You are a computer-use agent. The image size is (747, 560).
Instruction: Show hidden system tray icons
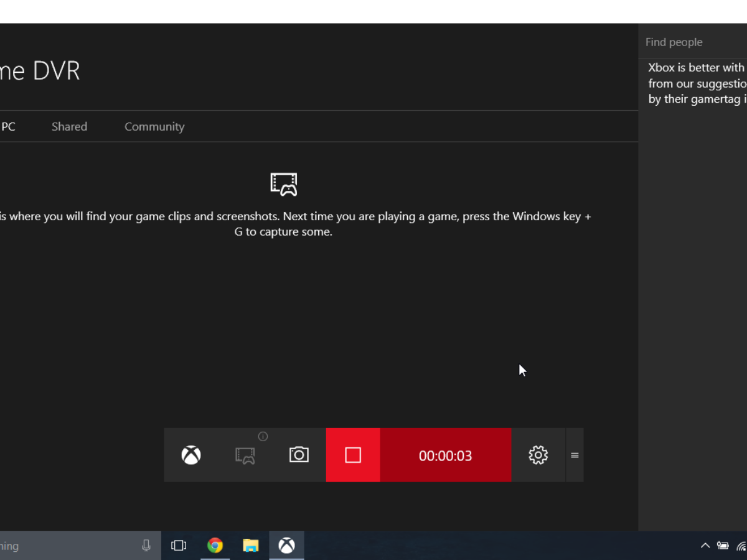705,546
